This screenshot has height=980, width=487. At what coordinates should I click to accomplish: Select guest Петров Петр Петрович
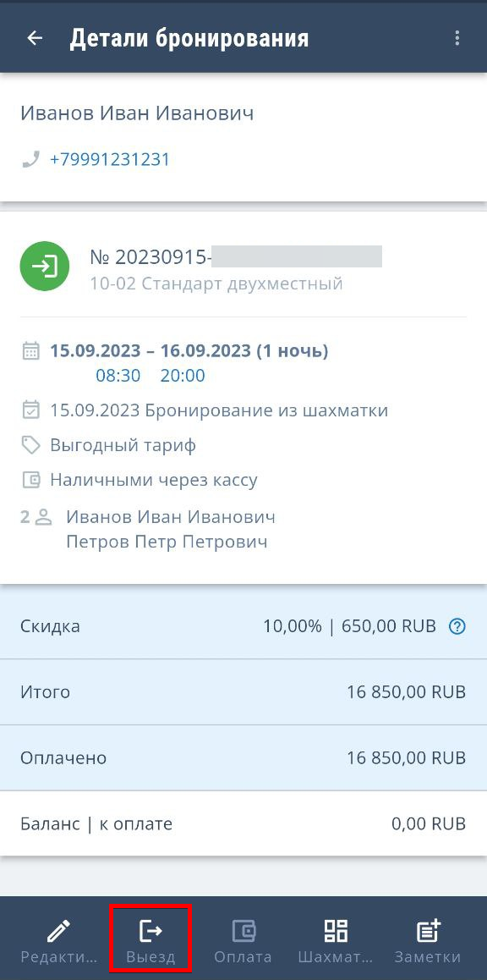tap(167, 542)
